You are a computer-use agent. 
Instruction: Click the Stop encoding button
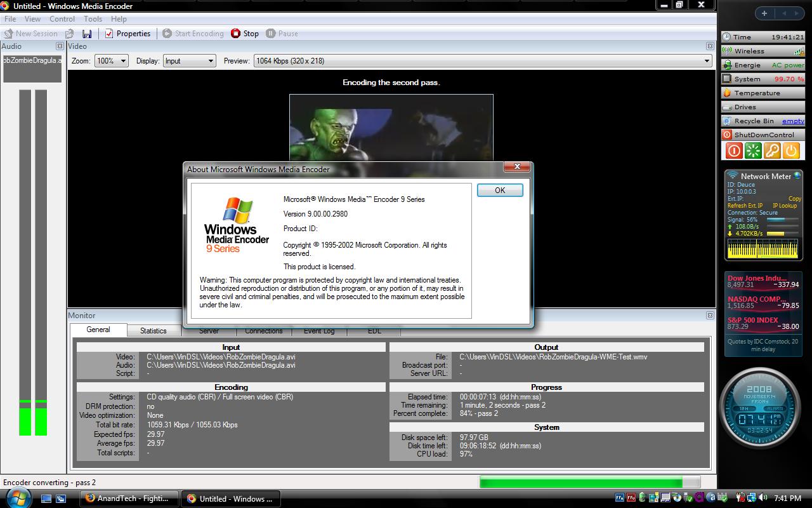click(245, 34)
